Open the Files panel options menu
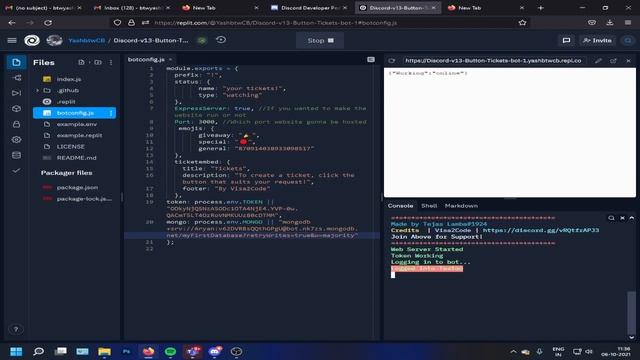 click(111, 62)
